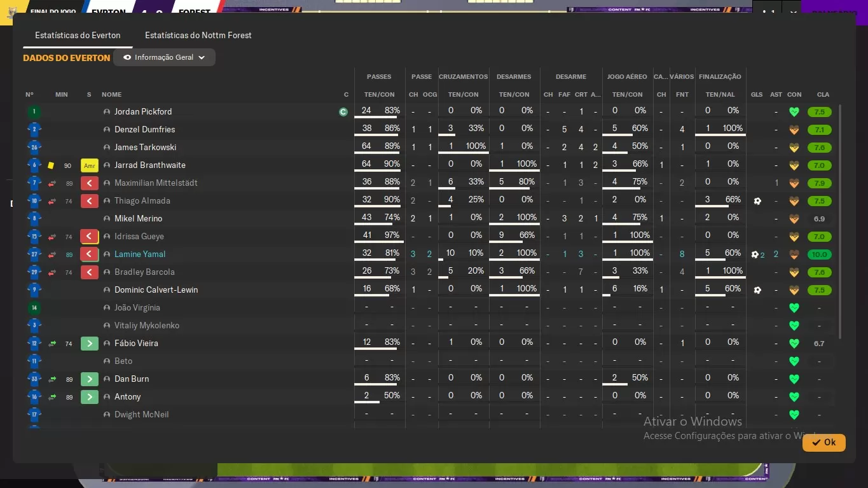Viewport: 868px width, 488px height.
Task: Click Idrissa Gueye's yellow-outlined substitution icon
Action: 90,237
